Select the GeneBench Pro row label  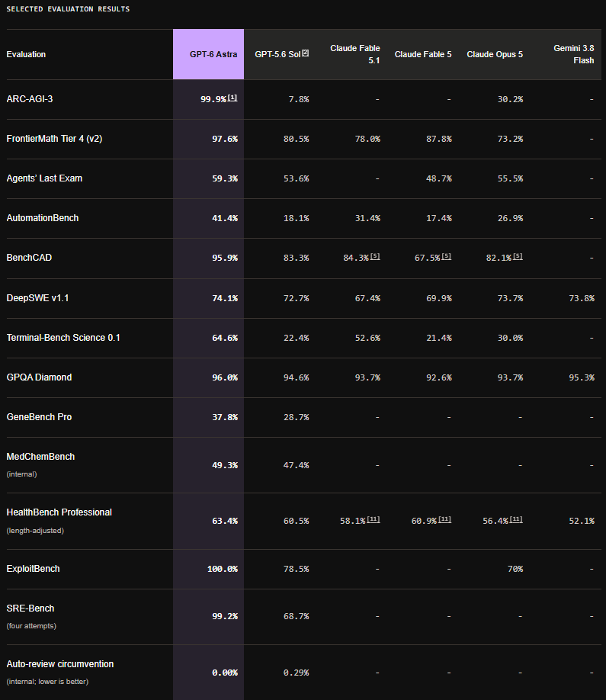[x=39, y=417]
